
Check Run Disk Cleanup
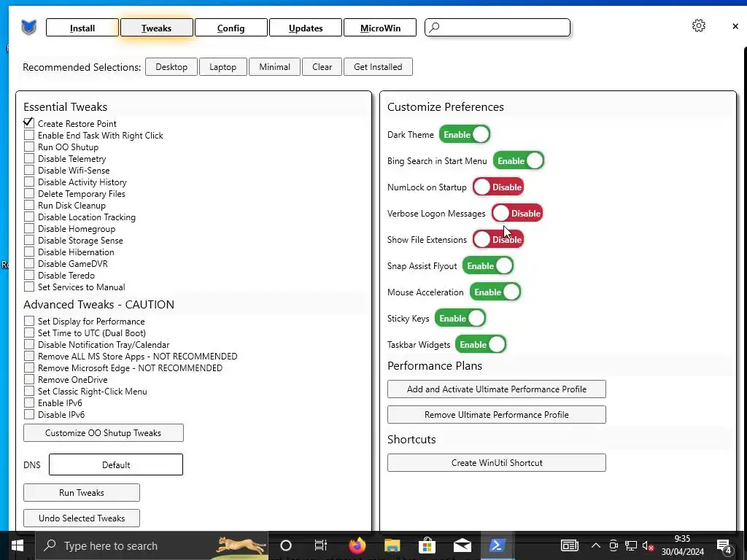pos(29,205)
